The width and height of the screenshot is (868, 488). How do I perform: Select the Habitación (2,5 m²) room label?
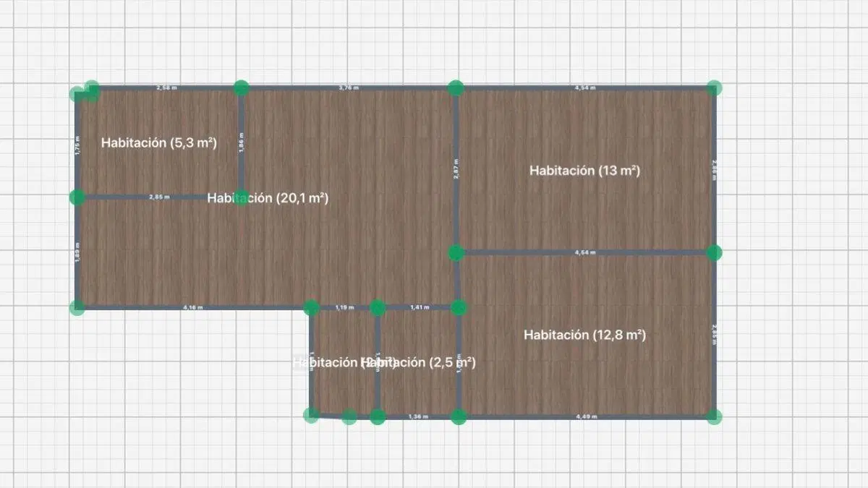(418, 362)
